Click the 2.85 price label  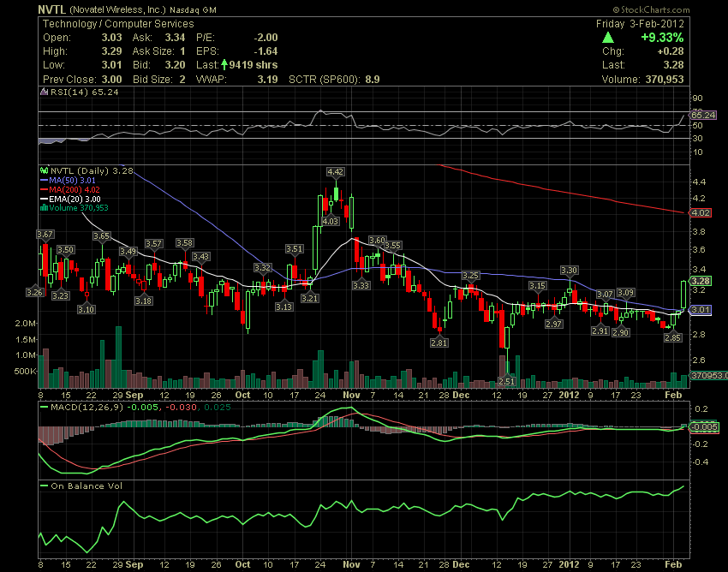click(672, 337)
